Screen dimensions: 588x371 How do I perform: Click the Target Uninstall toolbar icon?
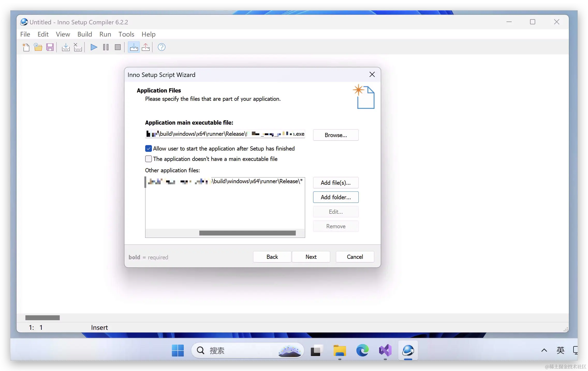click(x=146, y=47)
